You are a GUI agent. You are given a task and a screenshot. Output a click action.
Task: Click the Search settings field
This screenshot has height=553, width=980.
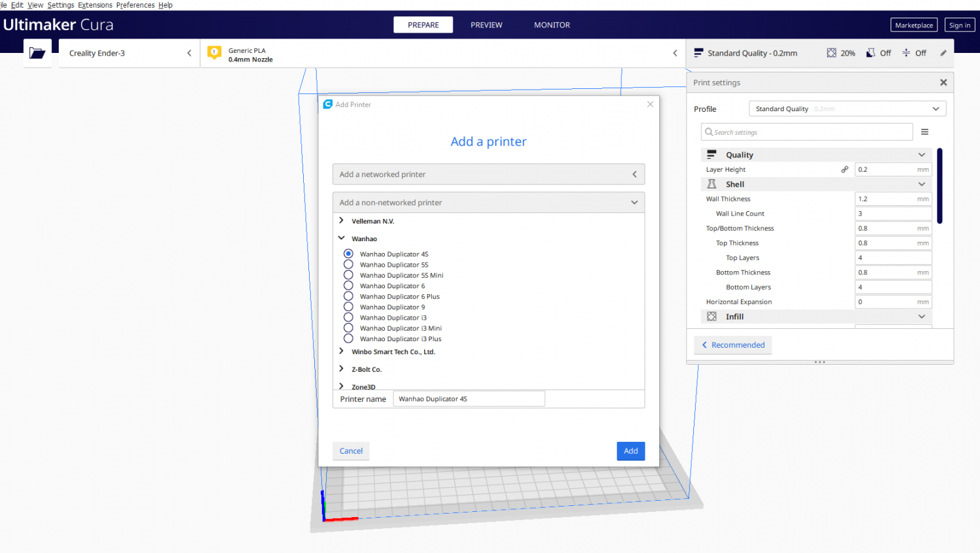pos(807,132)
